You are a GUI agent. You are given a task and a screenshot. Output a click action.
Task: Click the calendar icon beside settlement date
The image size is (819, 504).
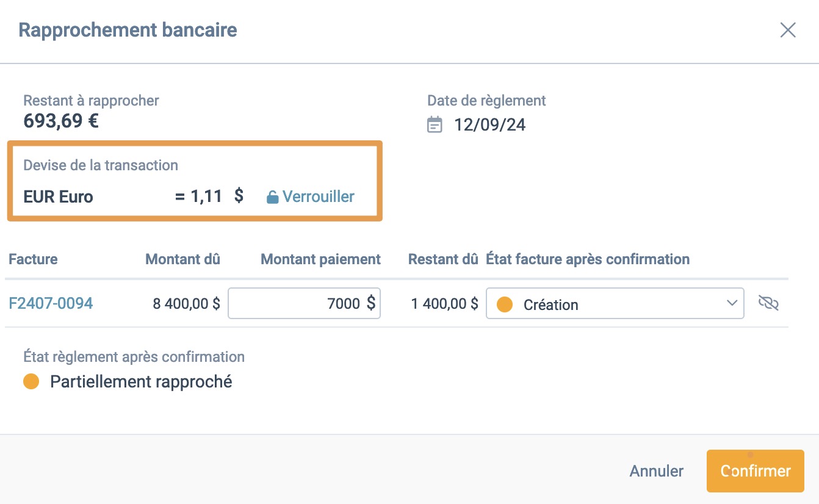click(x=435, y=125)
